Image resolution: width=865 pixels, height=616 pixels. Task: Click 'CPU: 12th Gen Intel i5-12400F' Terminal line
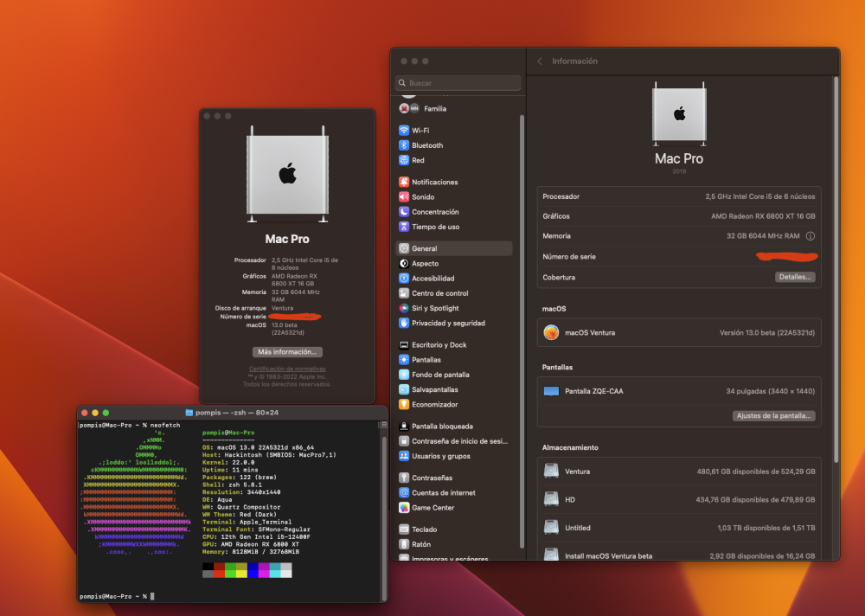(257, 536)
